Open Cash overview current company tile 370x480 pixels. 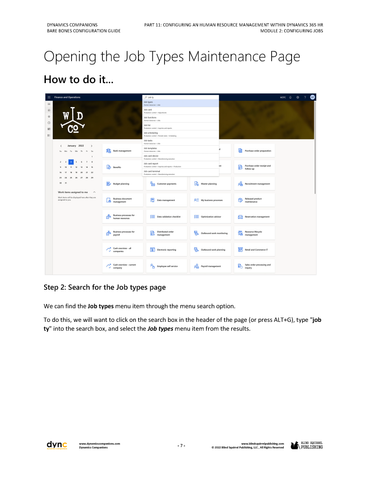123,266
